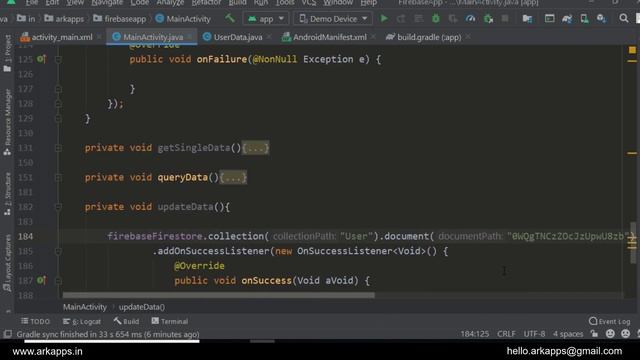Click the Search Everywhere magnifier icon
Image resolution: width=640 pixels, height=360 pixels.
pyautogui.click(x=624, y=18)
